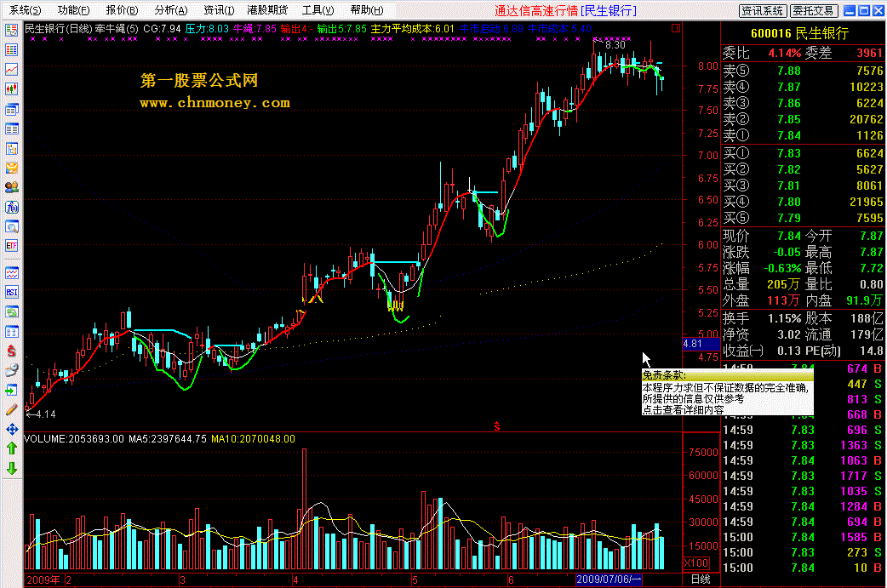The image size is (887, 588).
Task: Select the RSI indicator icon
Action: click(x=11, y=293)
